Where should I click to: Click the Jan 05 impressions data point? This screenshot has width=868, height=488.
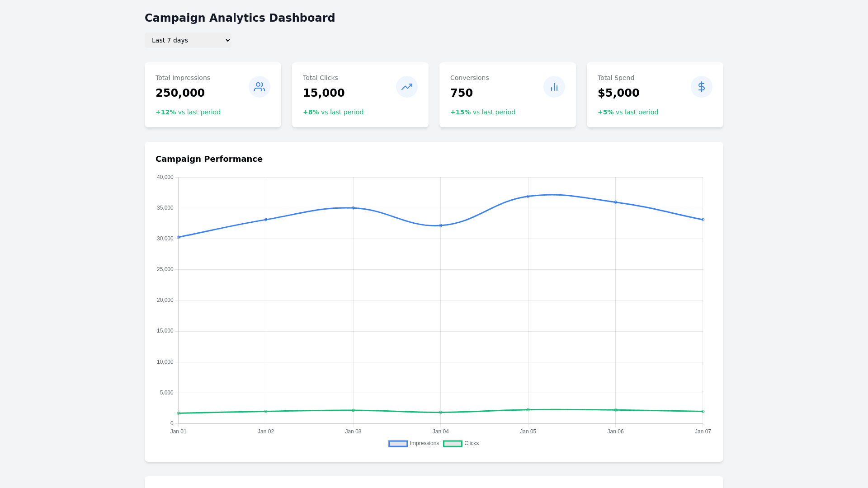[x=528, y=197]
